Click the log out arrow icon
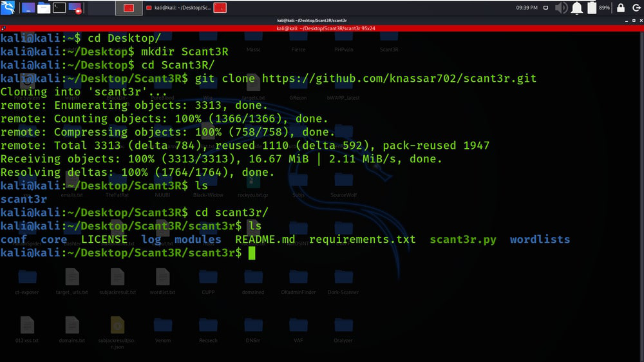 636,8
